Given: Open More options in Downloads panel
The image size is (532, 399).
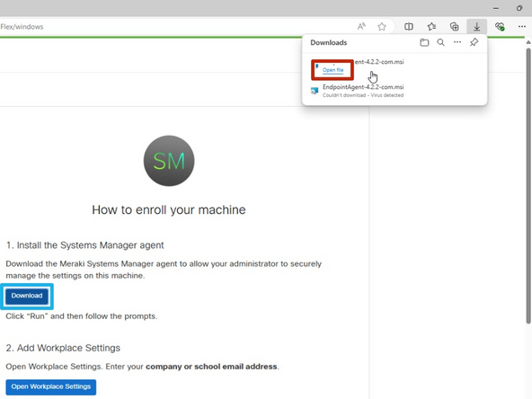Looking at the screenshot, I should coord(457,42).
